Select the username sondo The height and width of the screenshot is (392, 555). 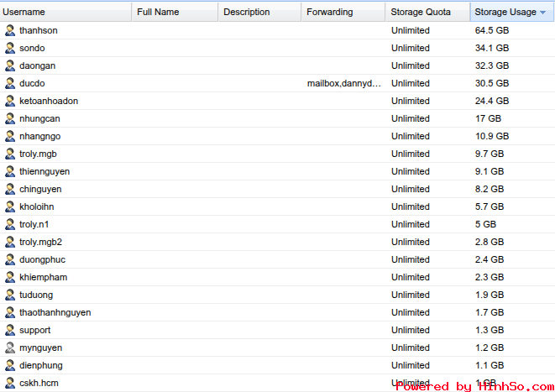[x=32, y=48]
